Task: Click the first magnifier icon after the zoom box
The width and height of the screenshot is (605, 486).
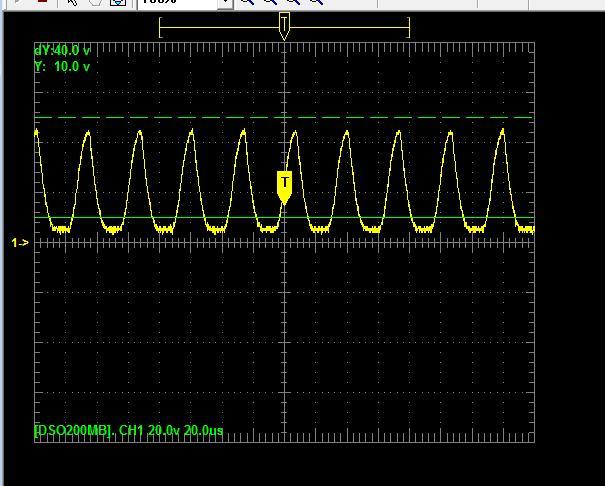Action: click(247, 2)
